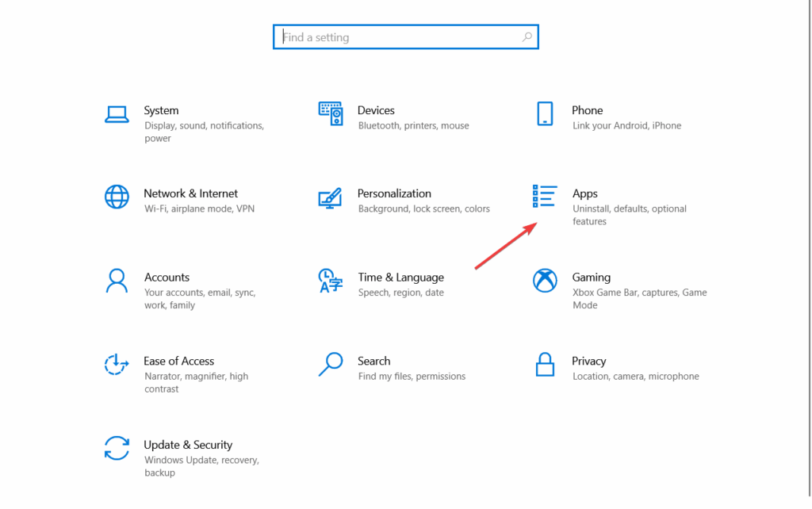This screenshot has height=509, width=812.
Task: Click the Time & Language icon
Action: tap(331, 281)
